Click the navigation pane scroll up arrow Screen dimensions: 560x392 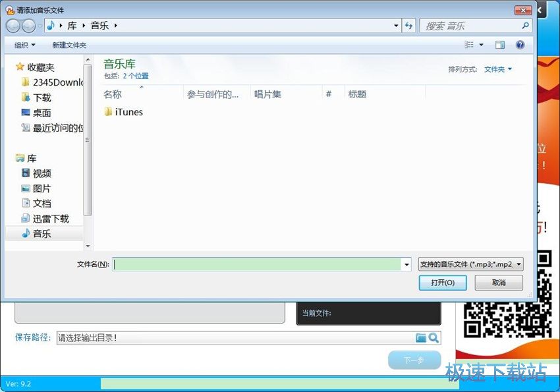point(88,59)
